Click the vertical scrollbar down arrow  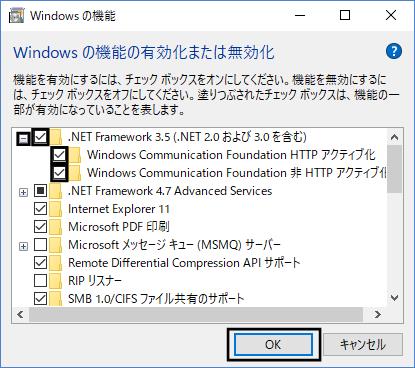pyautogui.click(x=395, y=298)
